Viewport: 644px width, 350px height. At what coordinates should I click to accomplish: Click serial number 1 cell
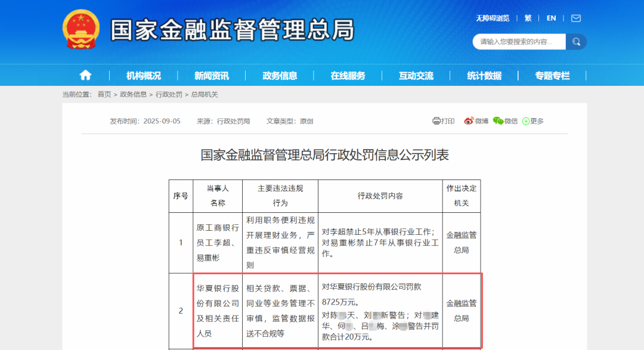181,243
